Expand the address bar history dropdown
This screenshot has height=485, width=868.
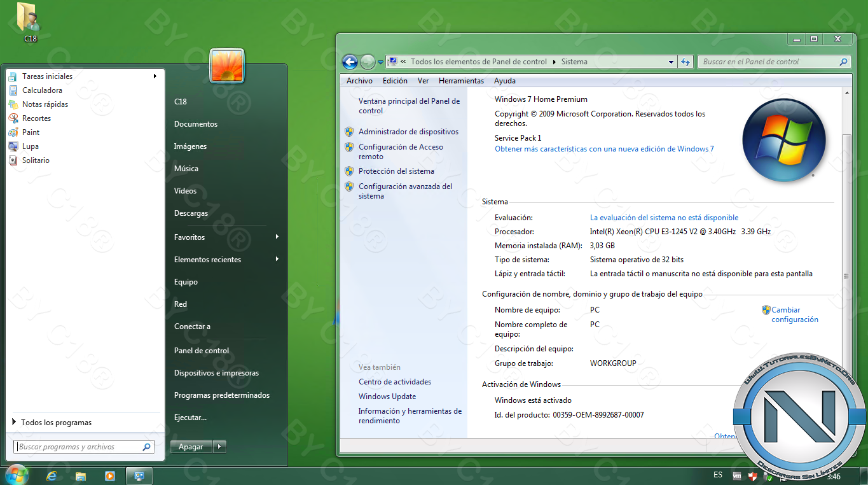[671, 62]
